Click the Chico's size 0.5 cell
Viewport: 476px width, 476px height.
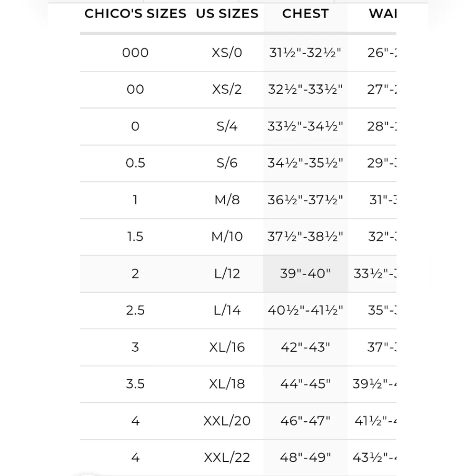[x=135, y=163]
